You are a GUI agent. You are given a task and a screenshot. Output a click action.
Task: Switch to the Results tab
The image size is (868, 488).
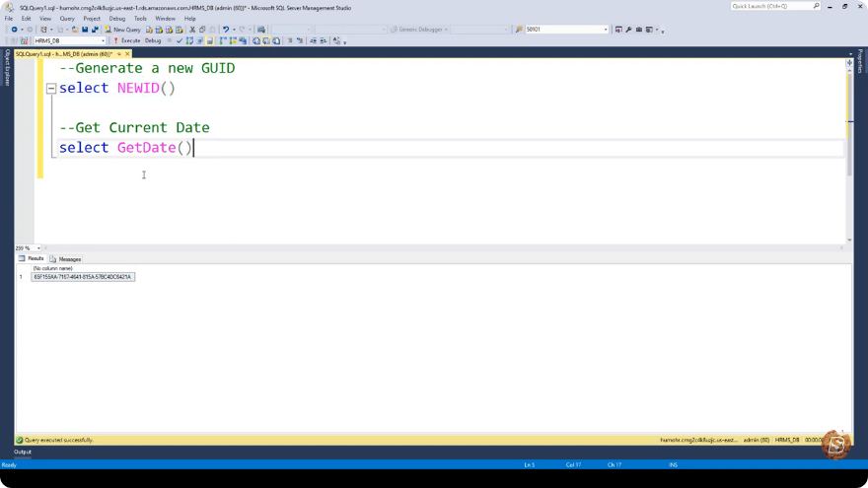click(x=31, y=258)
